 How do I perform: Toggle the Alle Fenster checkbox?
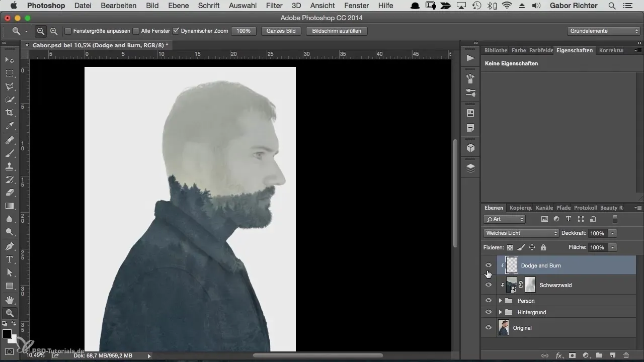point(136,31)
